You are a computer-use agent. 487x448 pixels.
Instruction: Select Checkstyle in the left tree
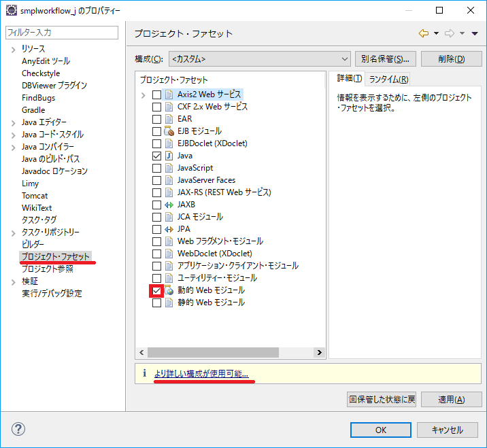(41, 73)
